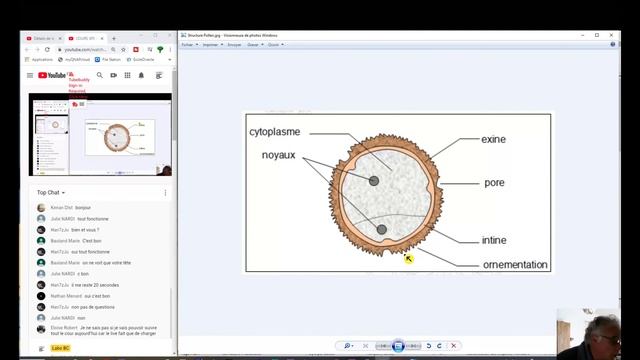640x360 pixels.
Task: Open the Graver menu in Photo Viewer
Action: click(255, 44)
